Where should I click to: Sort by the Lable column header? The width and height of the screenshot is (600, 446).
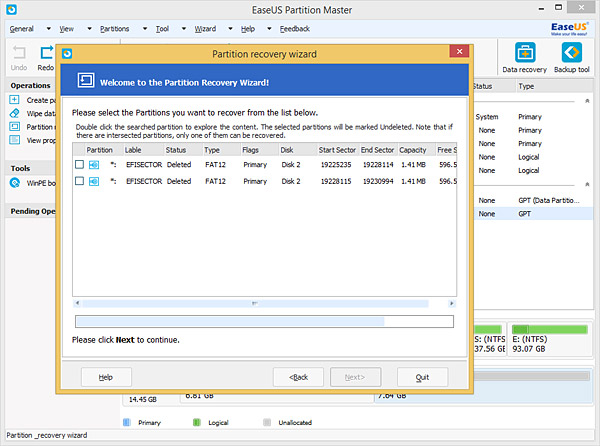click(143, 150)
